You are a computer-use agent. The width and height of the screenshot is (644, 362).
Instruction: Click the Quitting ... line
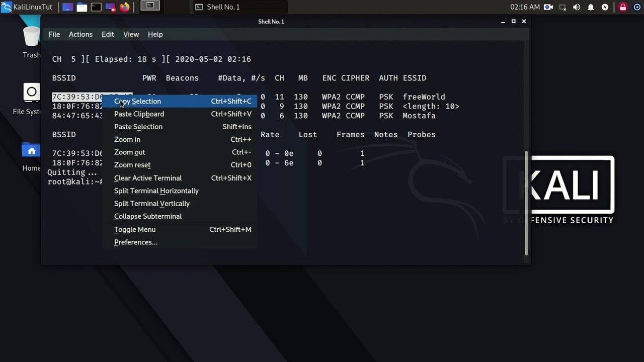(72, 172)
